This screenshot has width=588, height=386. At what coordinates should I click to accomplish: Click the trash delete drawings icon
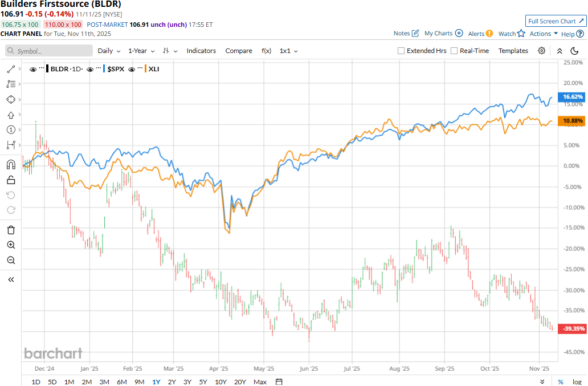[x=11, y=230]
